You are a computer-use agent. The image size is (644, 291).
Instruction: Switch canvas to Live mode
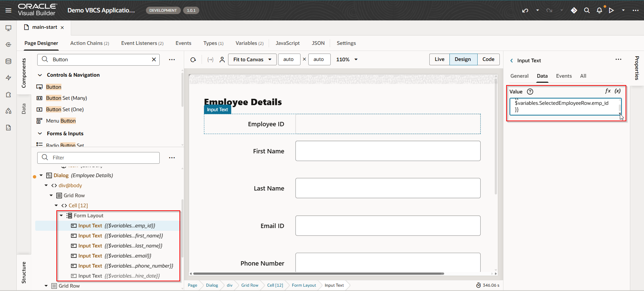(x=439, y=59)
